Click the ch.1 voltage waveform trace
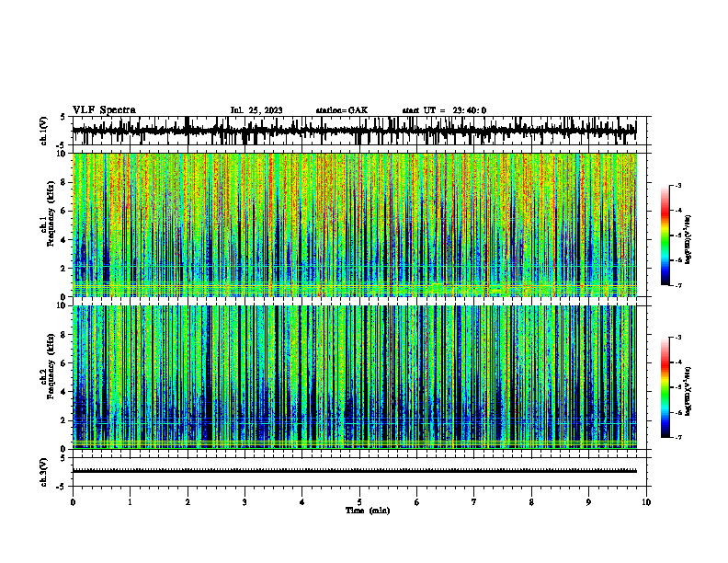This screenshot has width=728, height=563. coord(354,131)
